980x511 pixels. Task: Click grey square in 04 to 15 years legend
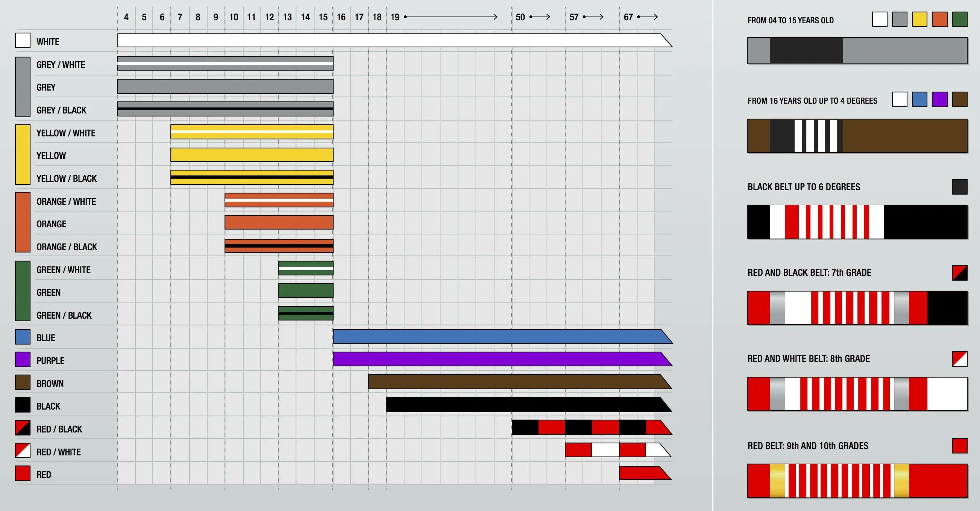pyautogui.click(x=900, y=20)
